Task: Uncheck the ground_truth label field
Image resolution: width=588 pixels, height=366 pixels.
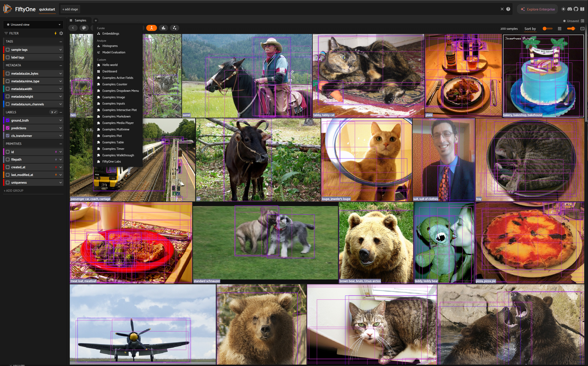Action: click(8, 120)
